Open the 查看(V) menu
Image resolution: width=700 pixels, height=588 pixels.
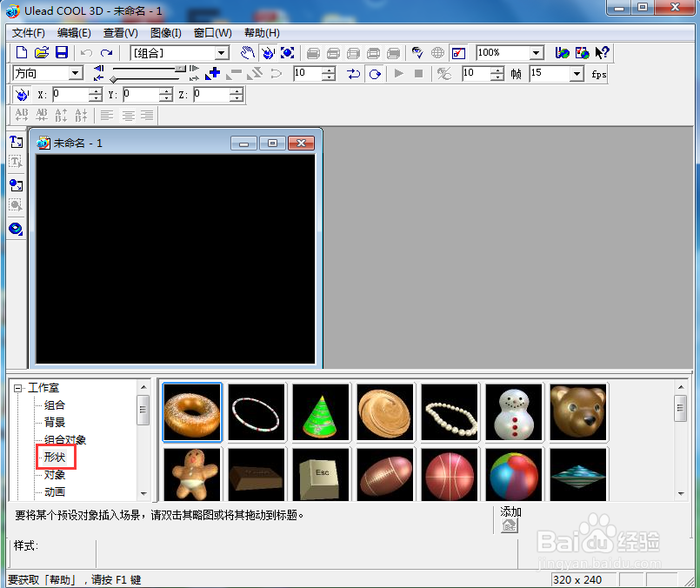(x=121, y=33)
